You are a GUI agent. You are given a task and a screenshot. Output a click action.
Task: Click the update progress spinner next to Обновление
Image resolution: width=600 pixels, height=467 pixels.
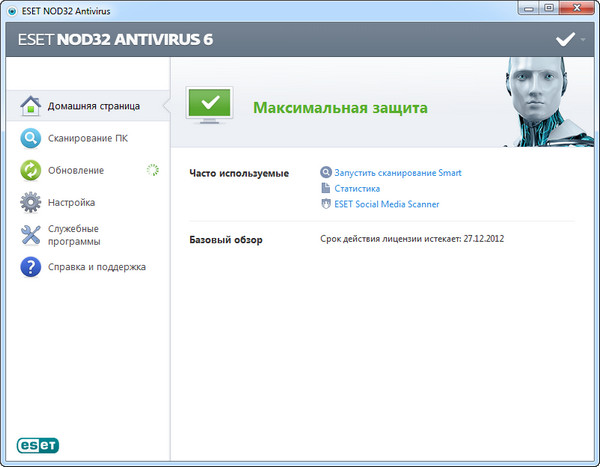[152, 170]
